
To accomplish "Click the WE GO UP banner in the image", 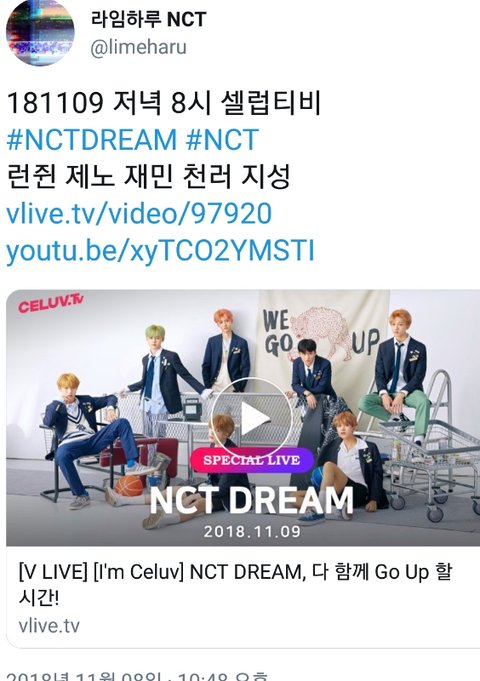I will click(x=322, y=334).
